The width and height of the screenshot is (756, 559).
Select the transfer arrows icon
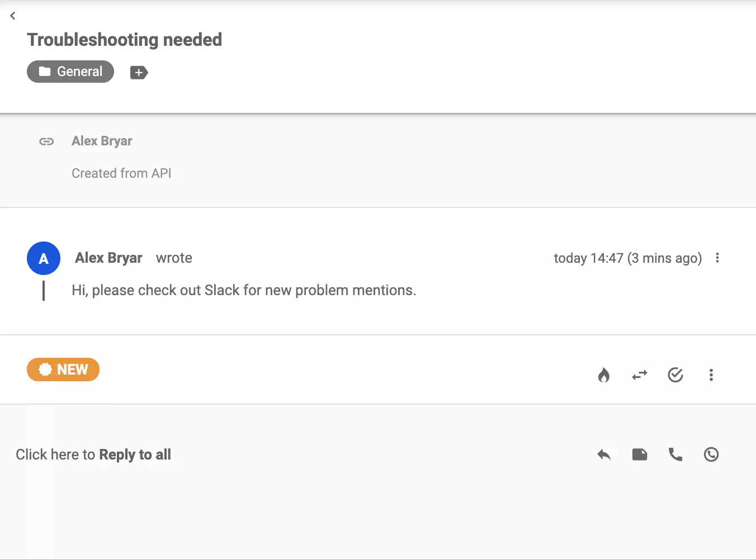pyautogui.click(x=640, y=375)
